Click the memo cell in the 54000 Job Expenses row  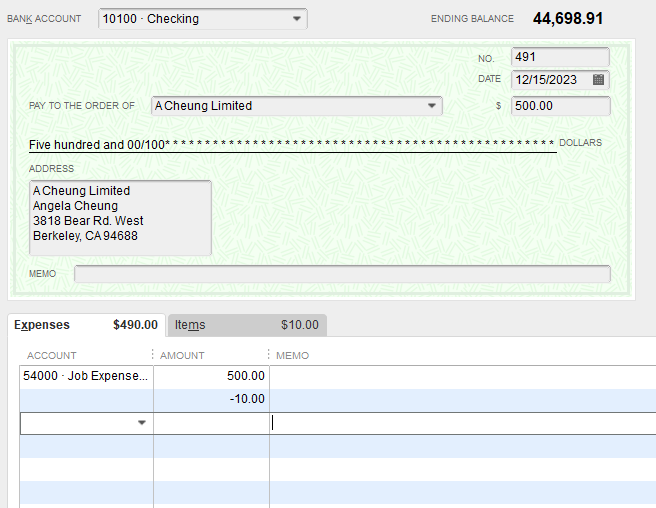pyautogui.click(x=463, y=376)
